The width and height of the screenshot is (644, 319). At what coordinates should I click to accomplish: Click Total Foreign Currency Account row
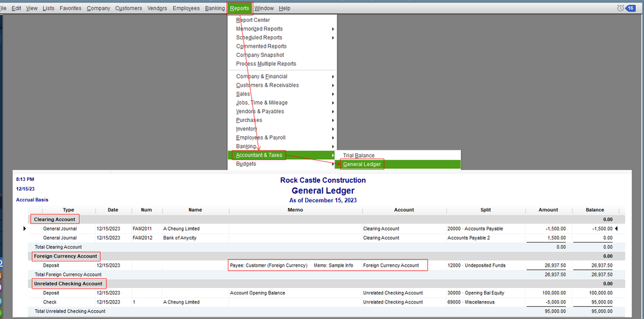pos(327,274)
